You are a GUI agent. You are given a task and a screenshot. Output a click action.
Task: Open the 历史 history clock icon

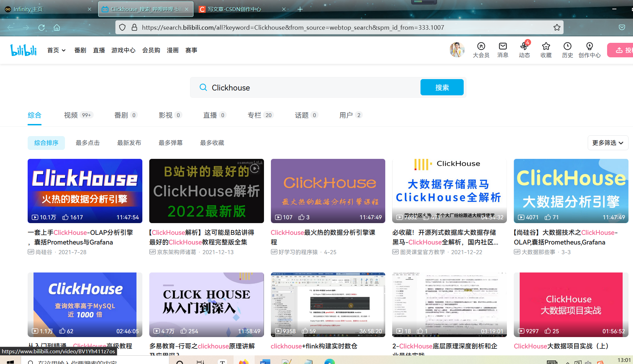click(567, 50)
